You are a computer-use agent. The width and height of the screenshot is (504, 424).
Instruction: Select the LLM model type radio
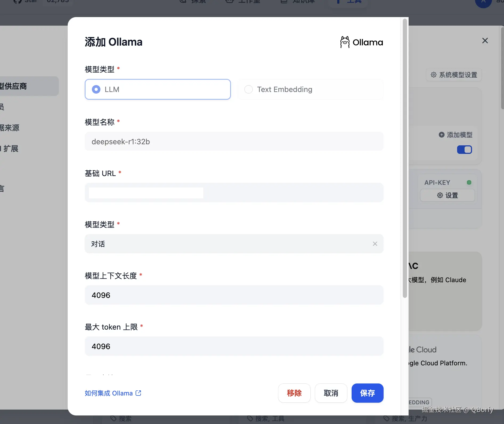tap(158, 89)
